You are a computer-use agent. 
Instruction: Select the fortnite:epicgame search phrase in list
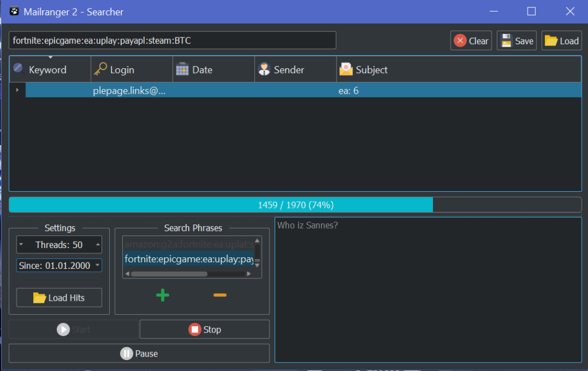tap(188, 260)
